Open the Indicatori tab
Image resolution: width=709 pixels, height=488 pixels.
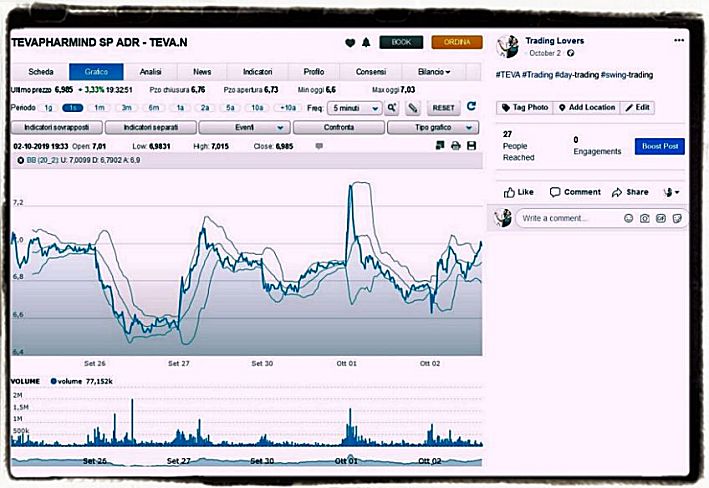(258, 72)
